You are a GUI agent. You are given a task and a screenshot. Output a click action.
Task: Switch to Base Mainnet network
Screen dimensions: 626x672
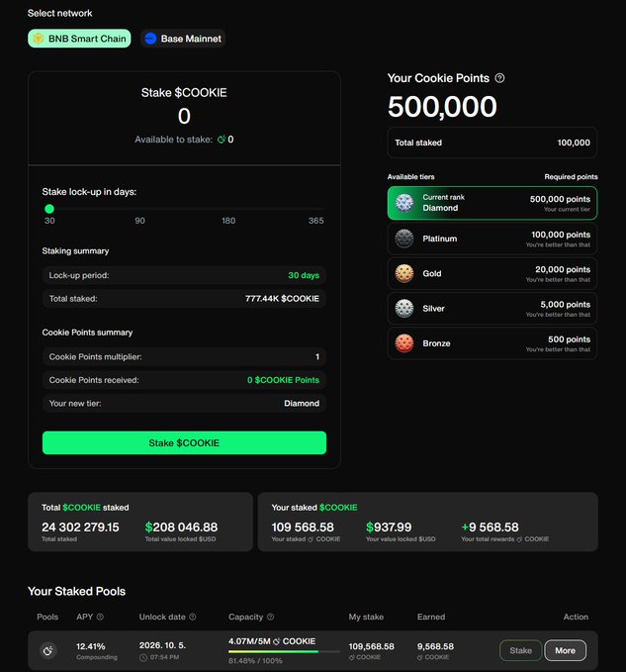(183, 39)
